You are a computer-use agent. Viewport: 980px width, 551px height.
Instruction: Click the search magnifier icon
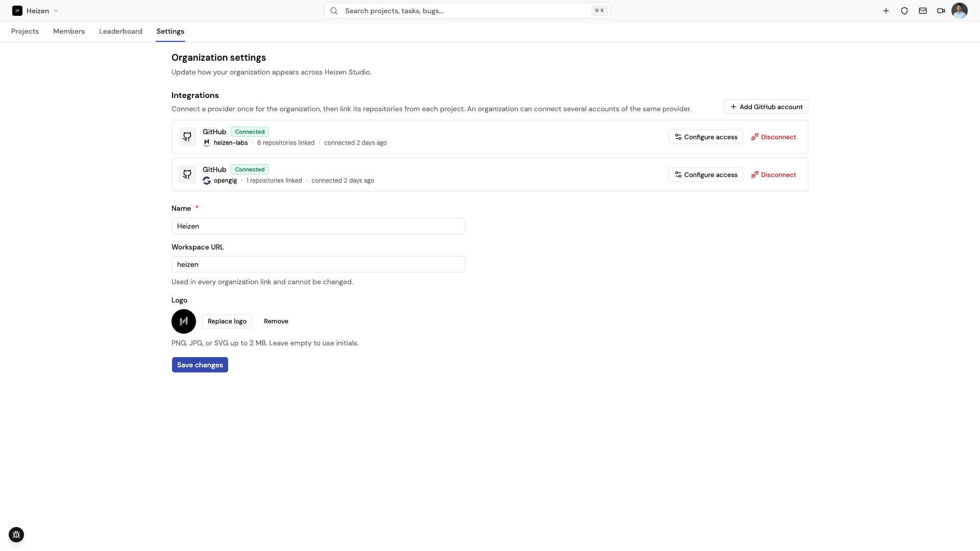click(x=334, y=11)
